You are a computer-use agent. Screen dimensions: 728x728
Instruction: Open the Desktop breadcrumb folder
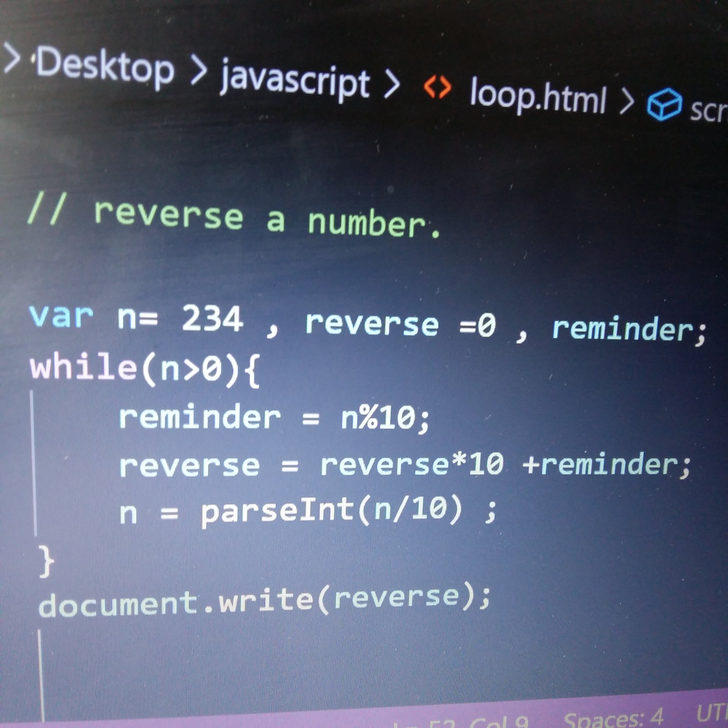click(105, 68)
